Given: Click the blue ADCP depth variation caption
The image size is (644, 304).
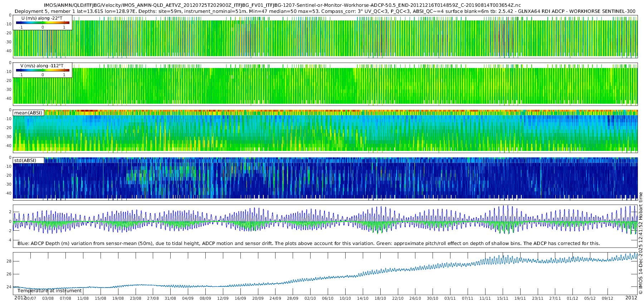Looking at the screenshot, I should pos(308,244).
